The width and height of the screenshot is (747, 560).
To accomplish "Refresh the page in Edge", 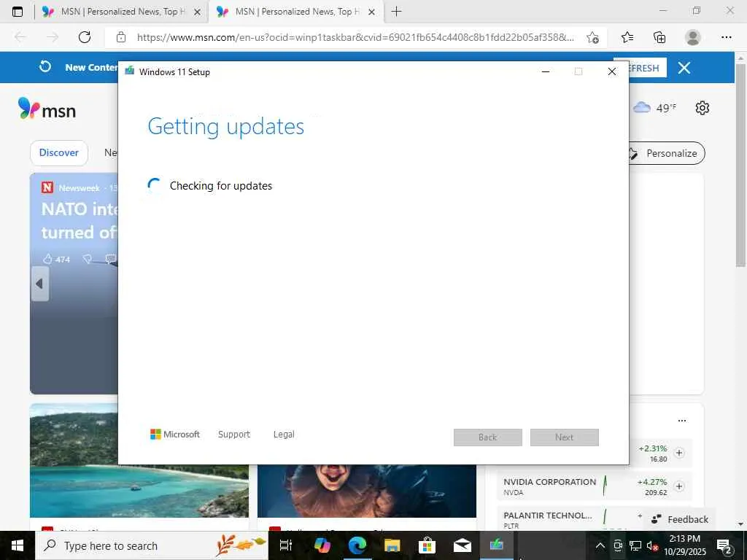I will click(x=85, y=37).
